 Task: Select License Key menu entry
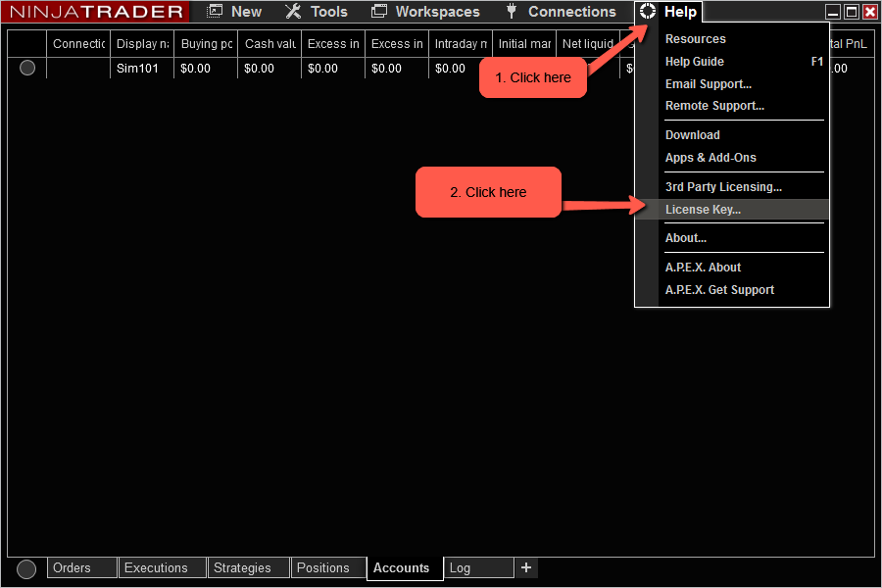pyautogui.click(x=732, y=210)
